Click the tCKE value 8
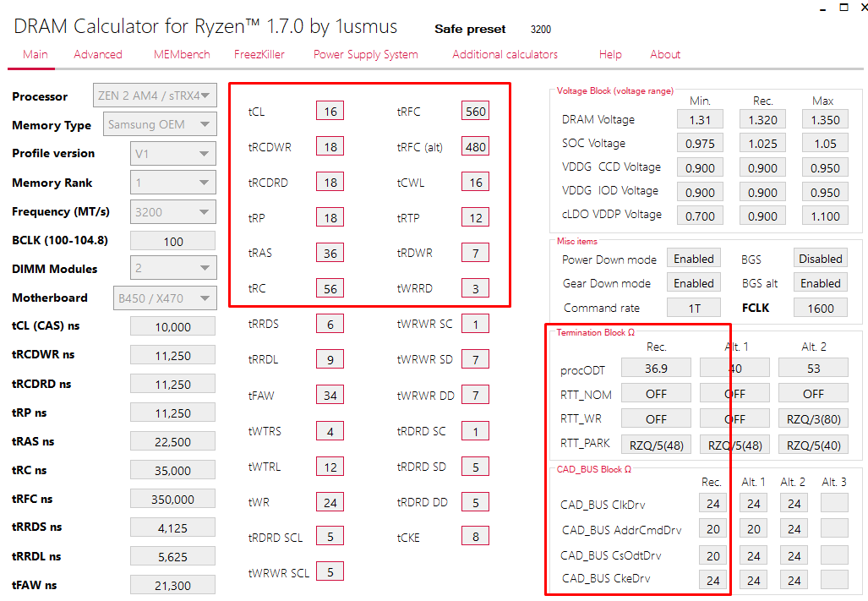Viewport: 868px width, 601px height. [x=476, y=536]
